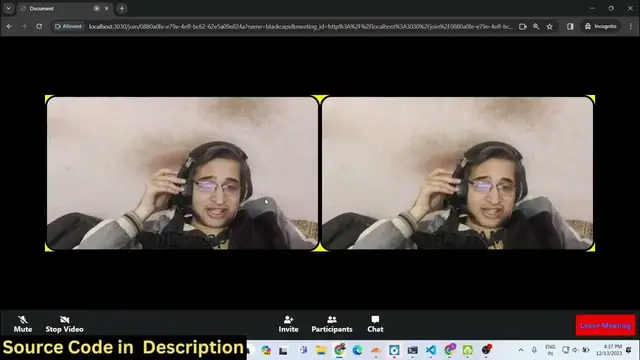
Task: Click the Incognito profile indicator
Action: coord(600,26)
